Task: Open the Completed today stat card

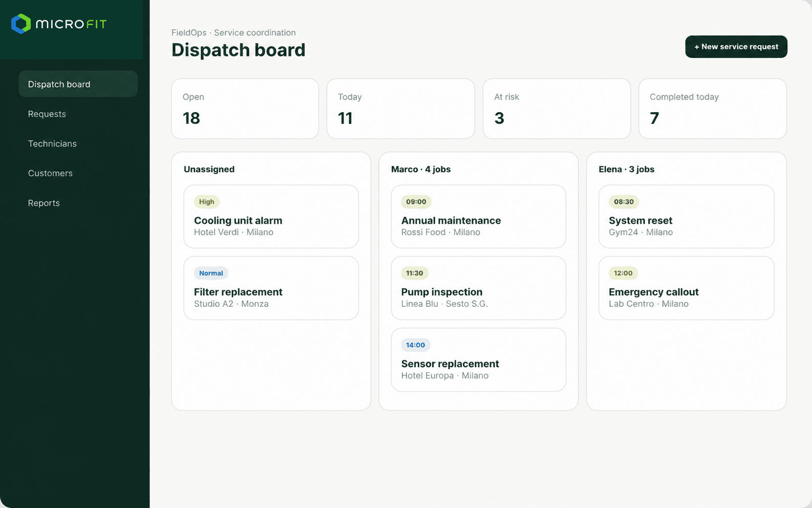Action: pyautogui.click(x=713, y=109)
